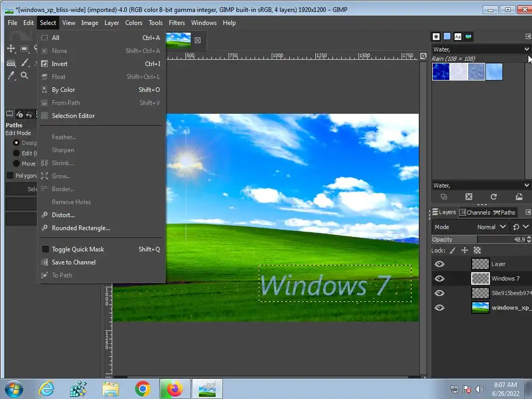This screenshot has width=532, height=399.
Task: Click the duplicate pattern icon
Action: point(444,196)
